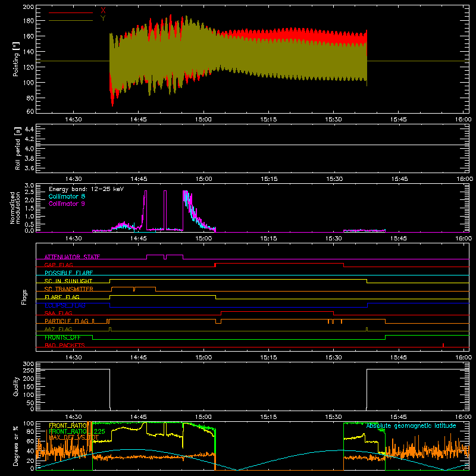Click '1.5' on Normalized modulation axis

coord(29,208)
